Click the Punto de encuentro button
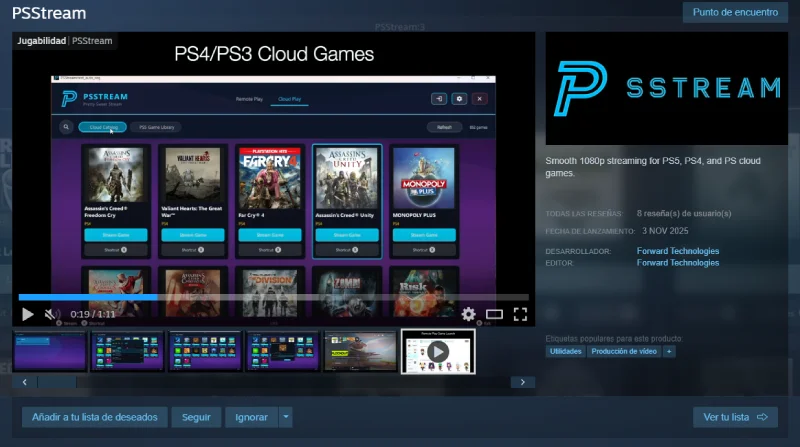 click(735, 13)
